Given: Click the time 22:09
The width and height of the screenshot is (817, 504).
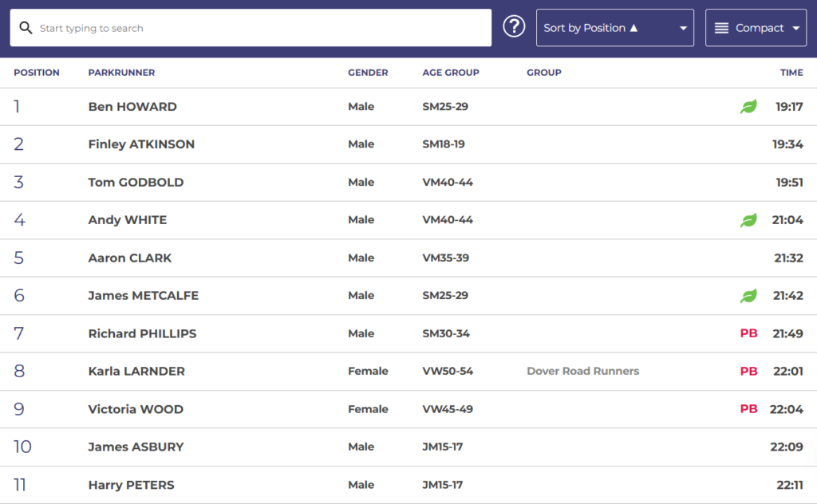Looking at the screenshot, I should 787,447.
